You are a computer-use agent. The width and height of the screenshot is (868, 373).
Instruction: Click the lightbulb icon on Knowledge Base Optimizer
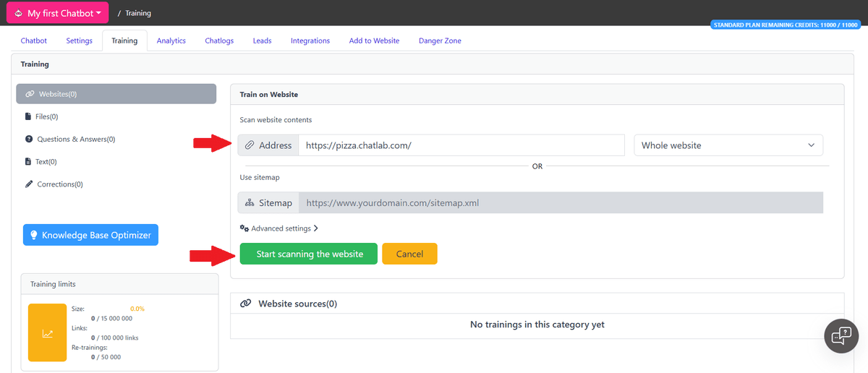[x=33, y=235]
